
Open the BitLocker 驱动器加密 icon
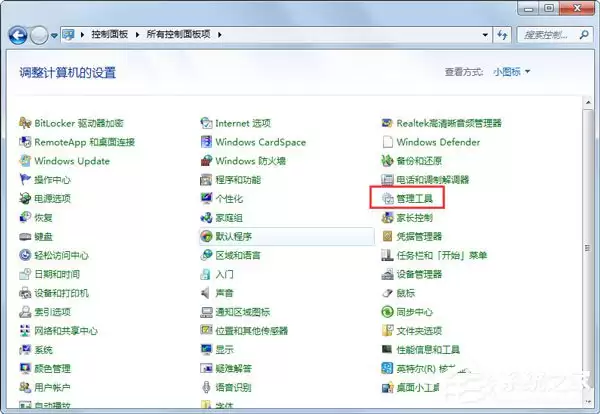[x=25, y=123]
